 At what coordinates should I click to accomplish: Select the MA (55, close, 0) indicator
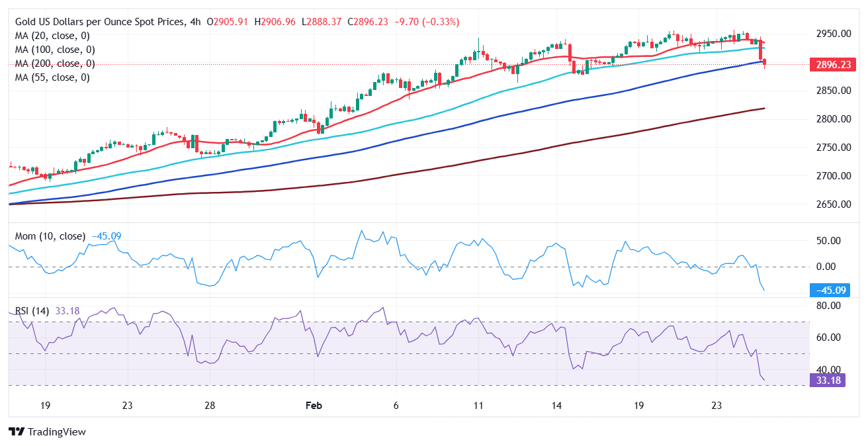53,77
